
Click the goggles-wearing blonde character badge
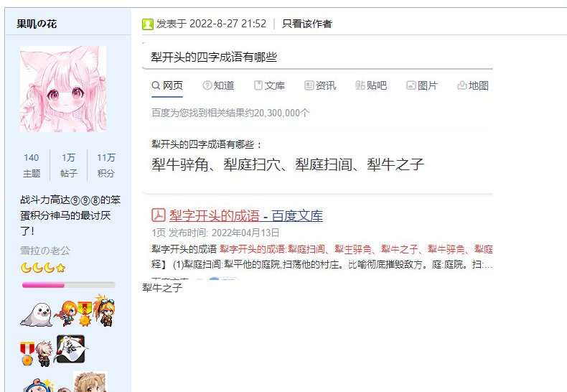point(104,311)
